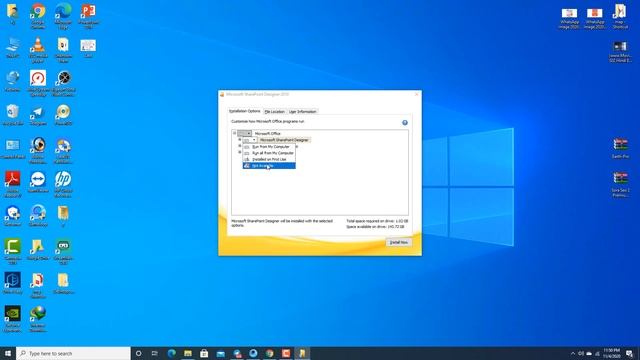Open Network desktop icon
This screenshot has height=360, width=640.
[x=13, y=81]
